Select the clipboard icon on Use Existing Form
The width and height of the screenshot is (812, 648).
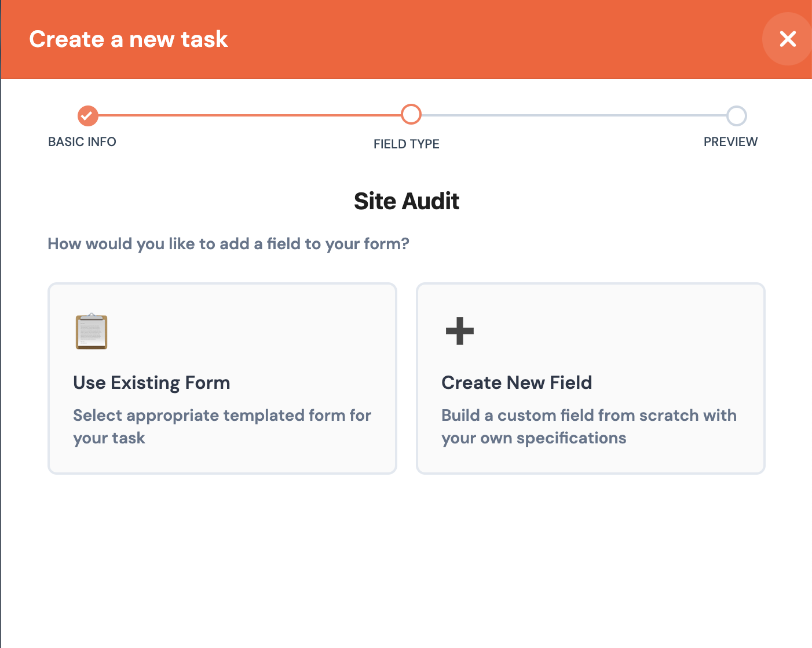point(90,332)
